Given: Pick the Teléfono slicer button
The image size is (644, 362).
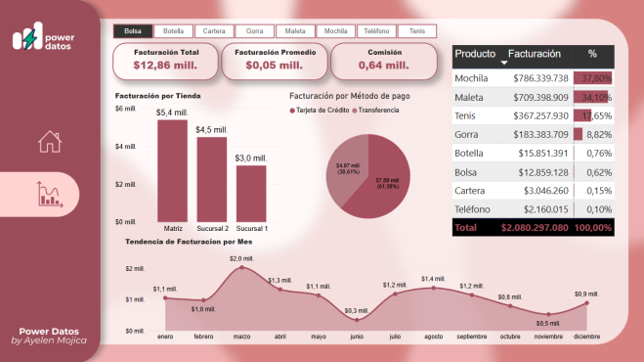Looking at the screenshot, I should click(x=376, y=31).
